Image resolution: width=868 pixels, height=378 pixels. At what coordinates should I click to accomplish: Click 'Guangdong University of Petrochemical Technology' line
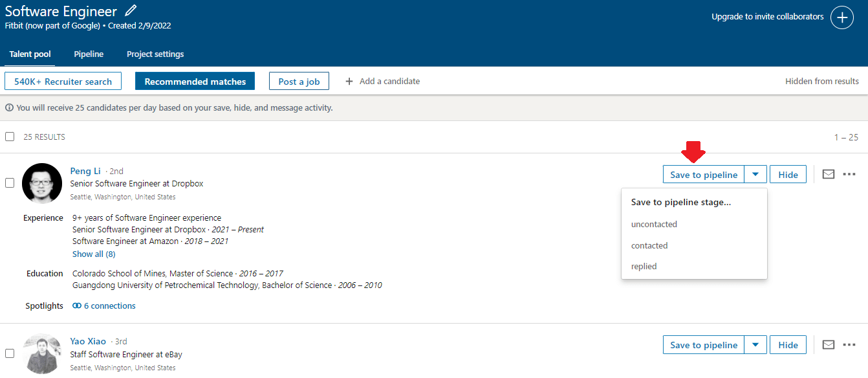click(x=227, y=285)
